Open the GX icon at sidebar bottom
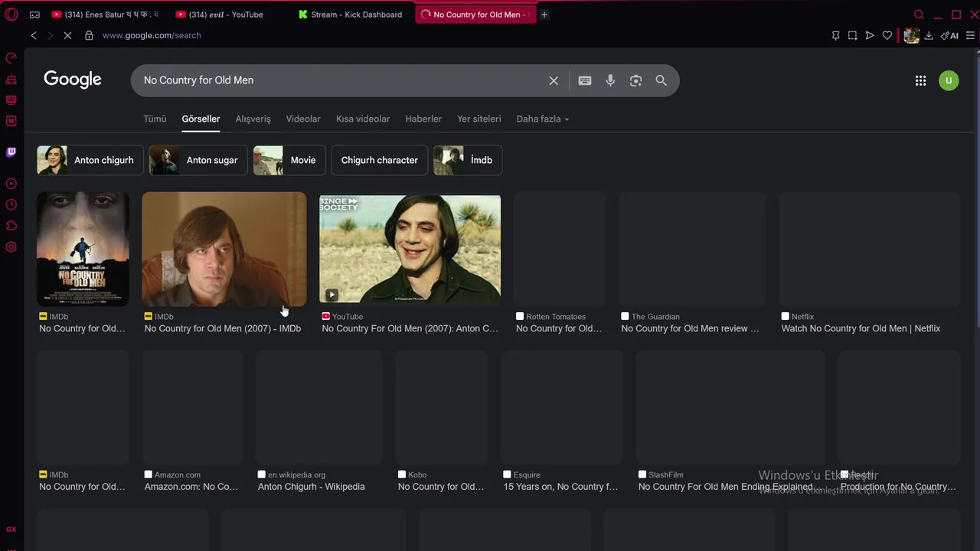The image size is (980, 551). (x=11, y=530)
